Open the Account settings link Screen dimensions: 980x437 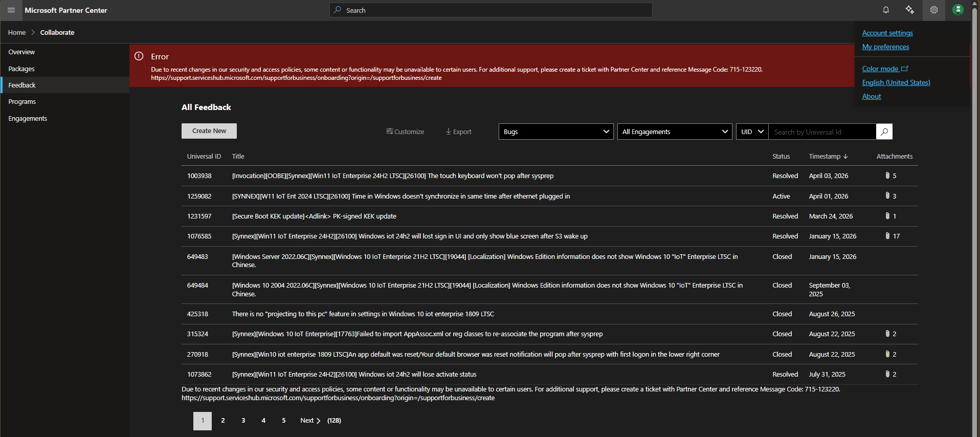point(887,33)
